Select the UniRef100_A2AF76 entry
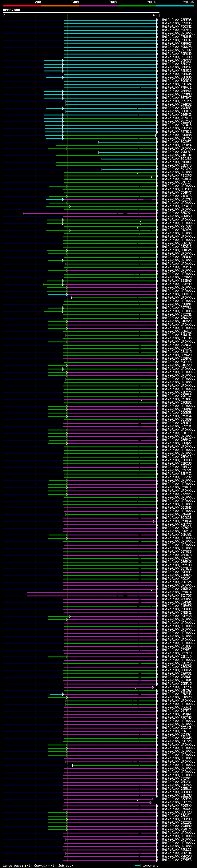 (177, 829)
